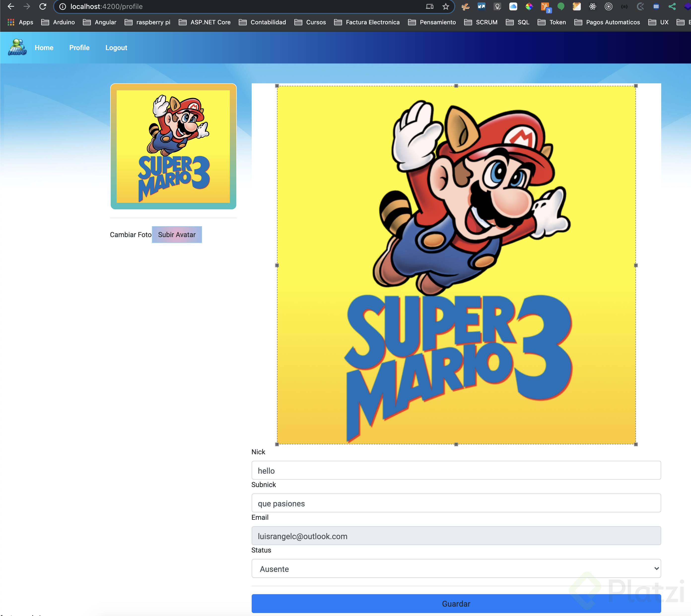Click the site info icon in address bar
The width and height of the screenshot is (691, 616).
63,6
